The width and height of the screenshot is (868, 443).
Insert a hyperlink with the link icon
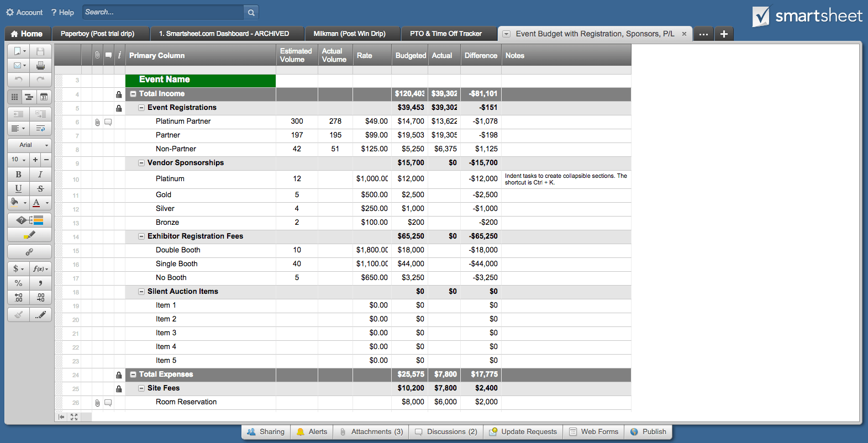click(29, 252)
